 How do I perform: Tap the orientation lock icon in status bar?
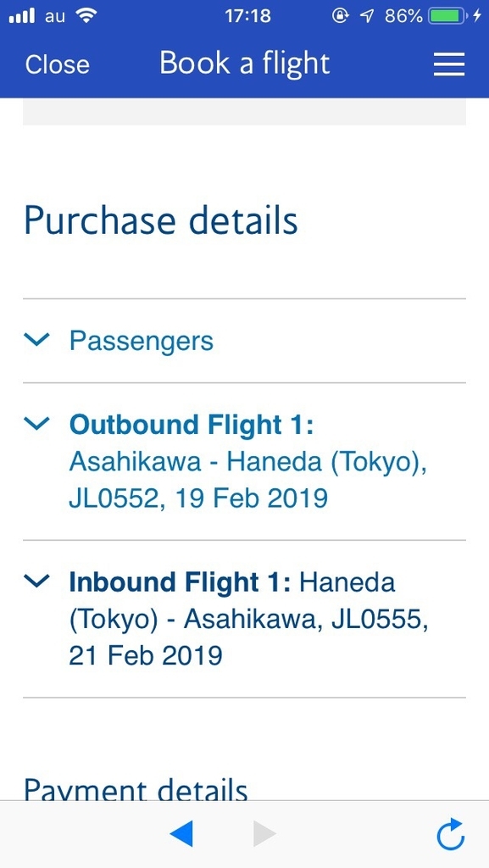[x=338, y=14]
